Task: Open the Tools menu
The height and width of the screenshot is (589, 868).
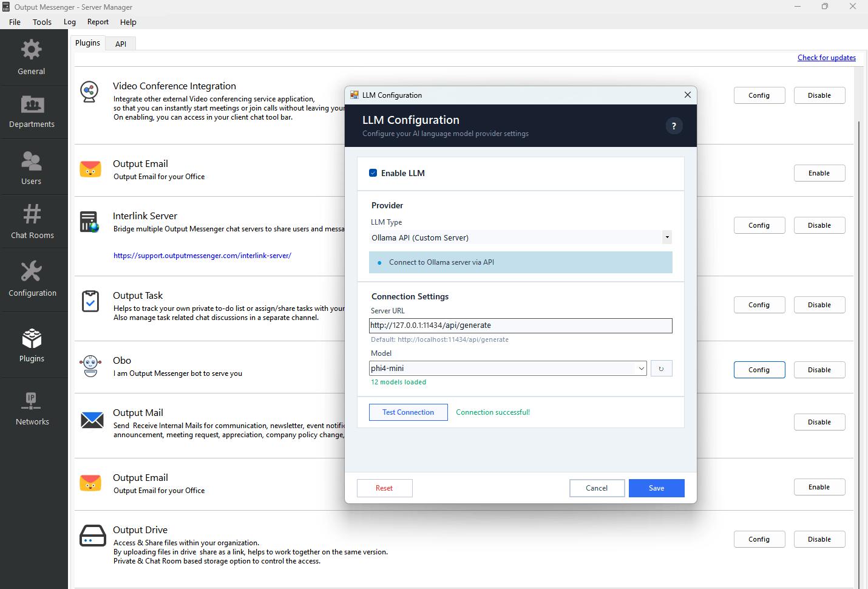Action: coord(42,22)
